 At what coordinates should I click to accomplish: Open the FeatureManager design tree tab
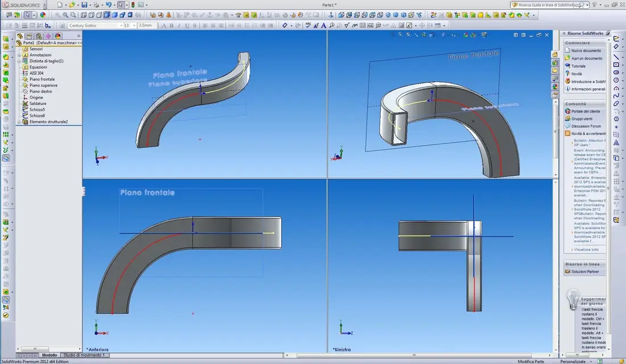(19, 36)
